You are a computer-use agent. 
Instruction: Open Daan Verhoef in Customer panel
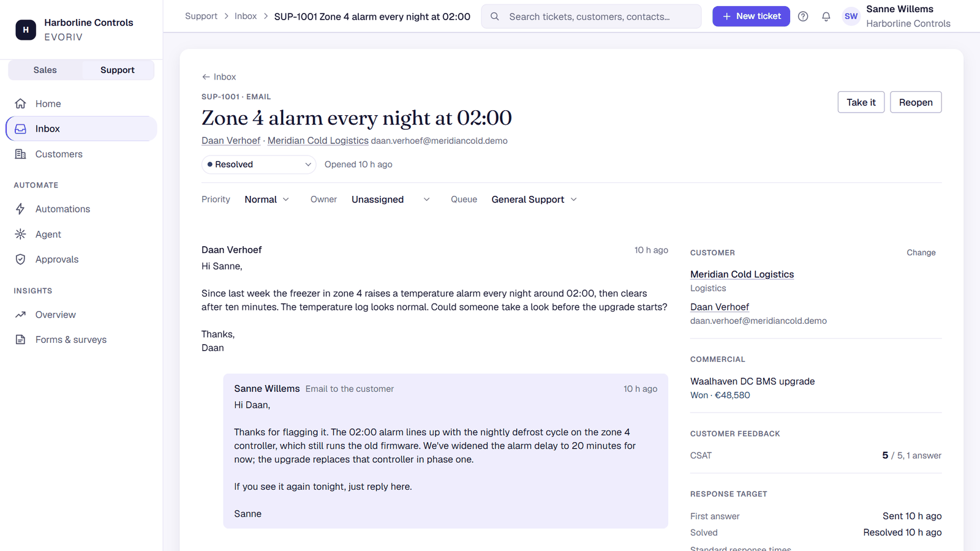tap(720, 307)
